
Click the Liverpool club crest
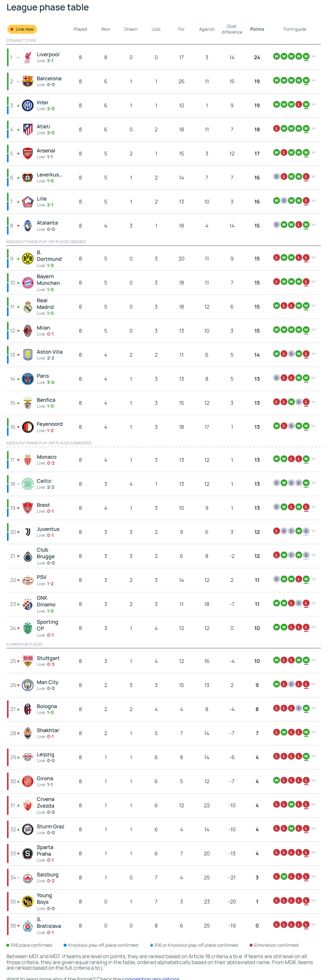tap(28, 57)
